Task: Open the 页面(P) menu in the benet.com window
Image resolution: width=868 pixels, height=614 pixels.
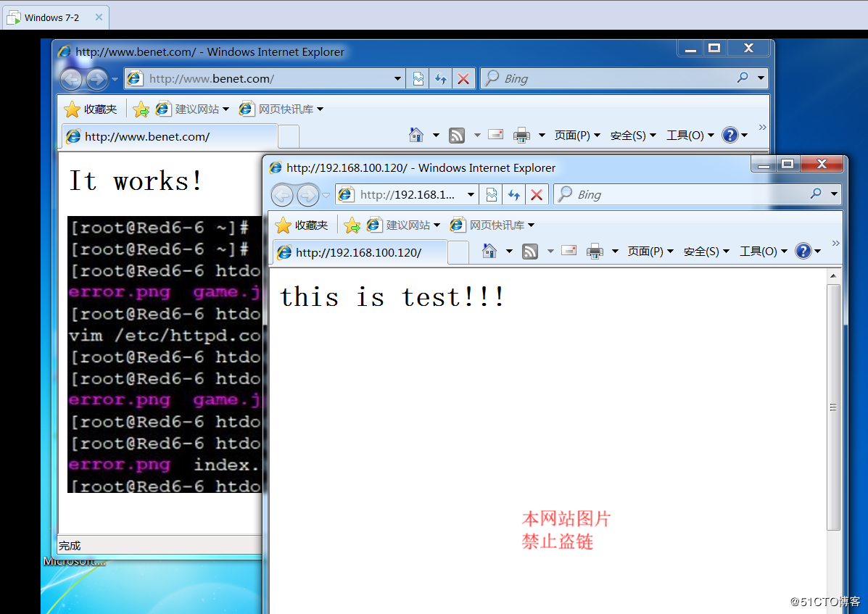Action: pyautogui.click(x=576, y=136)
